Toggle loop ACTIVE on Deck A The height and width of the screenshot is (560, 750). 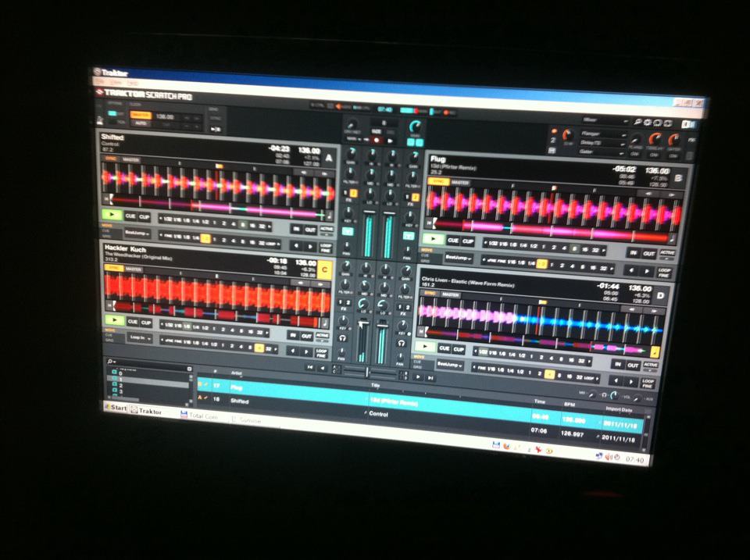(327, 230)
